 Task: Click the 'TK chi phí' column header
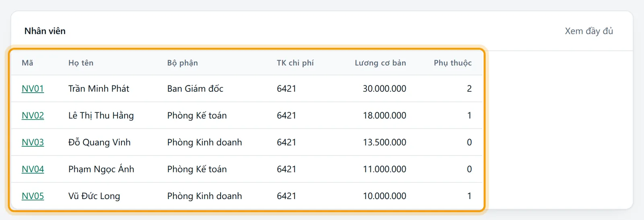tap(295, 63)
